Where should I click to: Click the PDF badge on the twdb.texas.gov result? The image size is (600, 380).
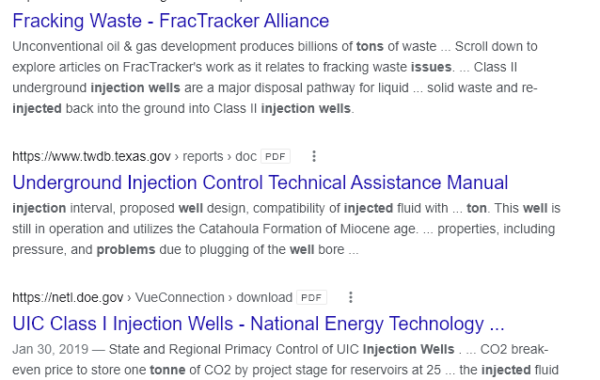[276, 157]
